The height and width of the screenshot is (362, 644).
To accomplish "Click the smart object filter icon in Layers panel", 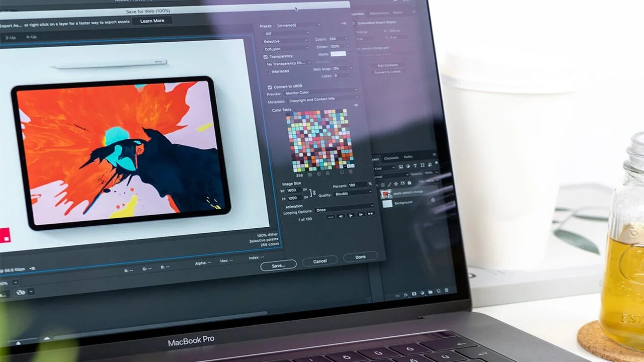I will [x=430, y=165].
